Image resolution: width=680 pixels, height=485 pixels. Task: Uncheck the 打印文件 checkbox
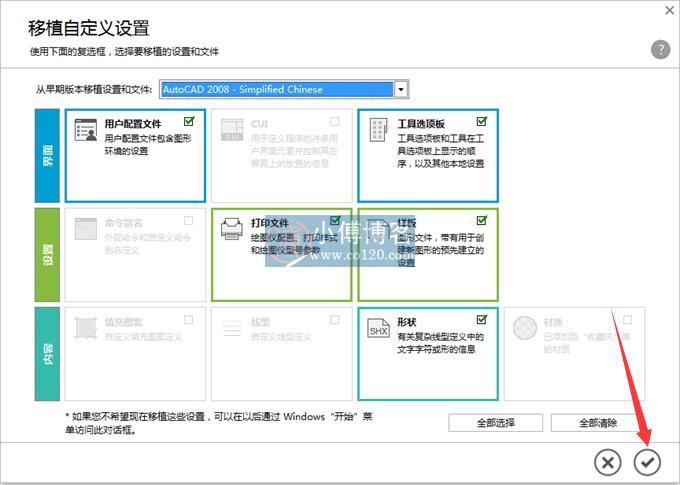click(x=335, y=220)
